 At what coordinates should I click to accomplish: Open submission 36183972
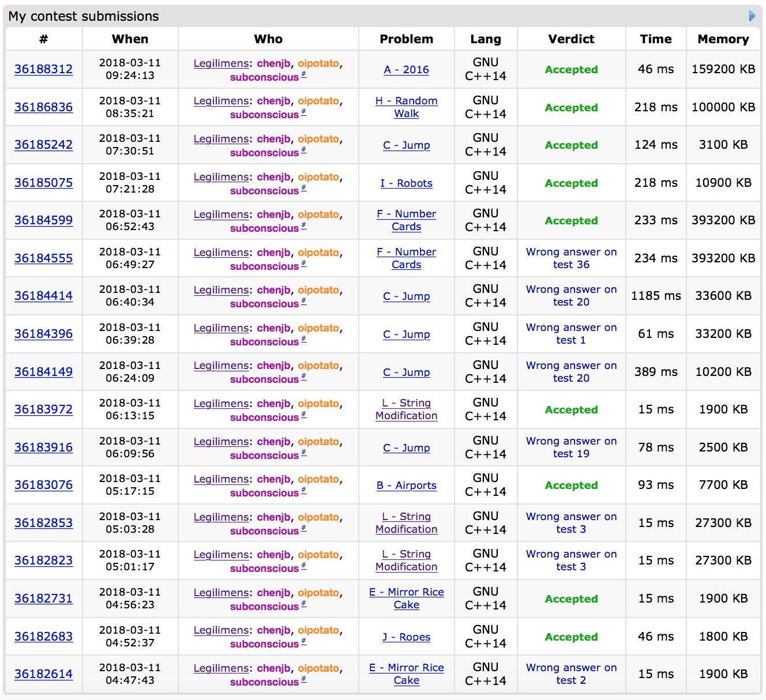point(43,409)
